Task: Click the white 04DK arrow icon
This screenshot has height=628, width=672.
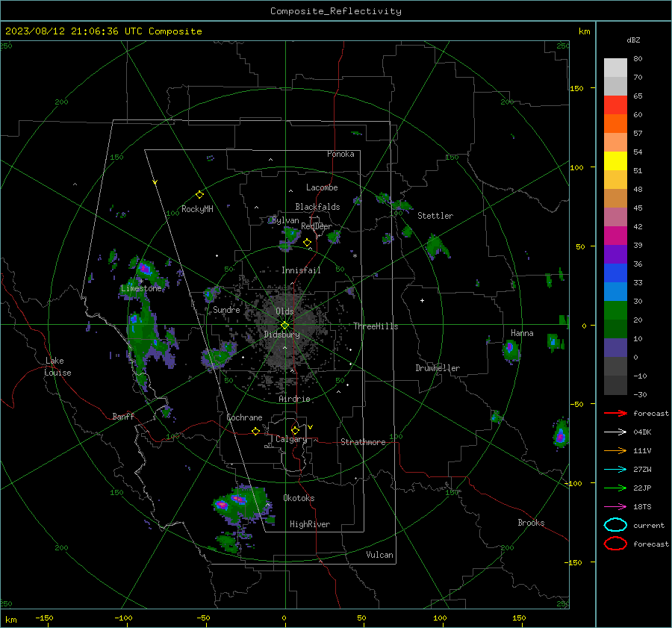Action: tap(615, 432)
